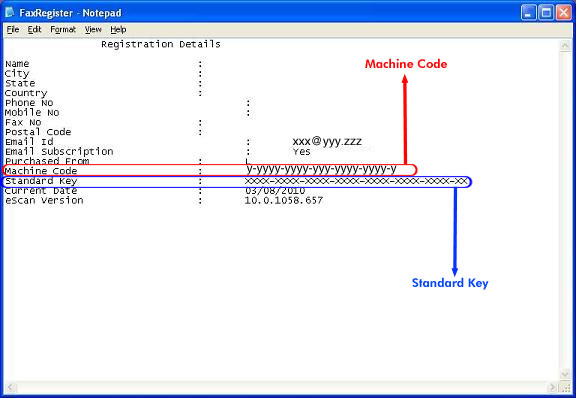
Task: Click the 'Email Subscription' field label
Action: (x=59, y=151)
